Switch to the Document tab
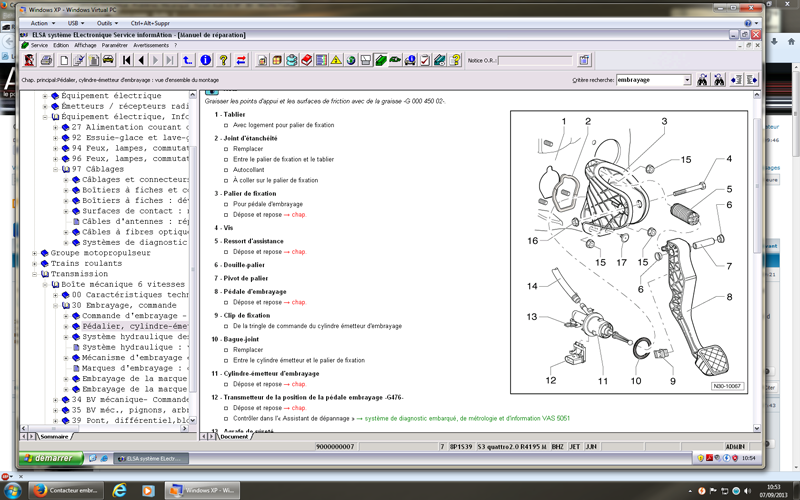This screenshot has width=800, height=500. tap(234, 437)
